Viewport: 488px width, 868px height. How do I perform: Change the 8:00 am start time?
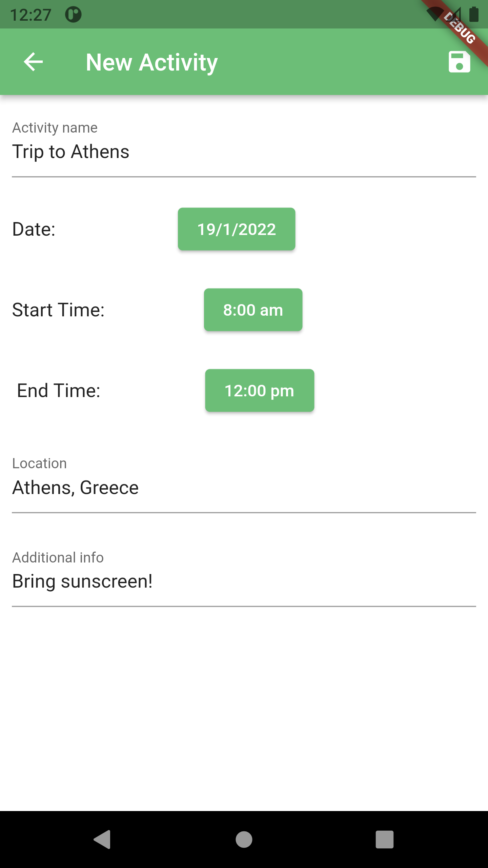point(253,310)
